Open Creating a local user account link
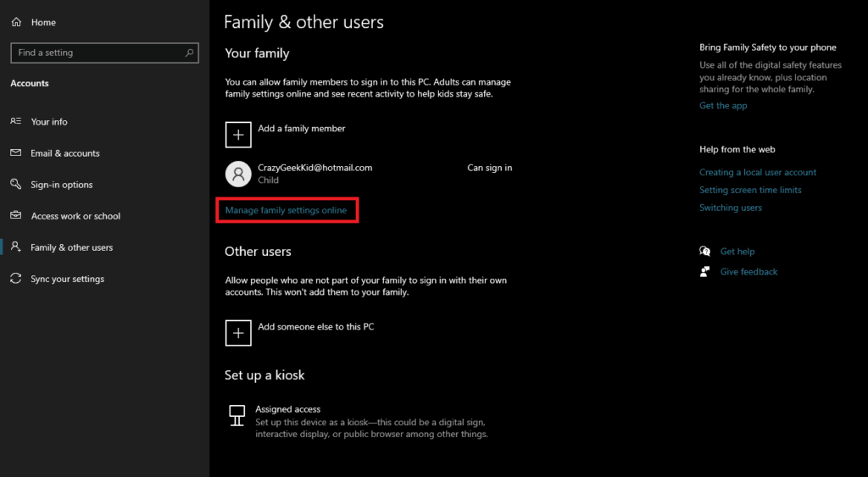The image size is (868, 477). pos(758,172)
